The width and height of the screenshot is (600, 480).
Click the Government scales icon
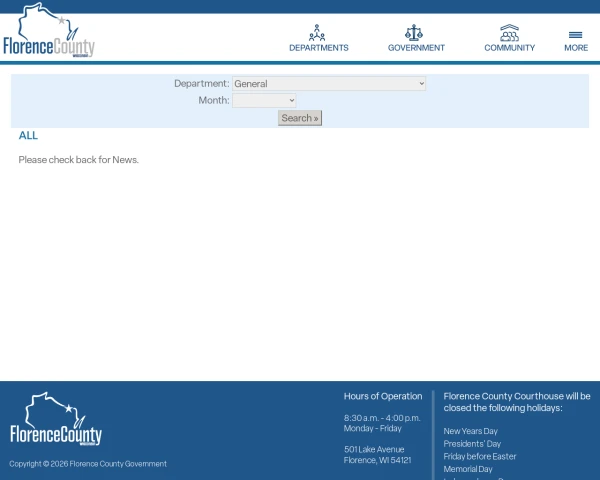(414, 33)
